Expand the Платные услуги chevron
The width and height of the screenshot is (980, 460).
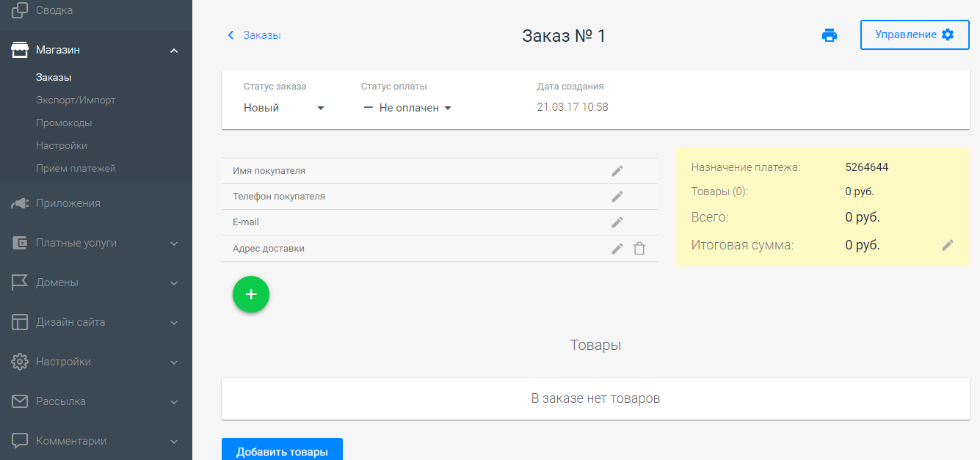pyautogui.click(x=174, y=244)
